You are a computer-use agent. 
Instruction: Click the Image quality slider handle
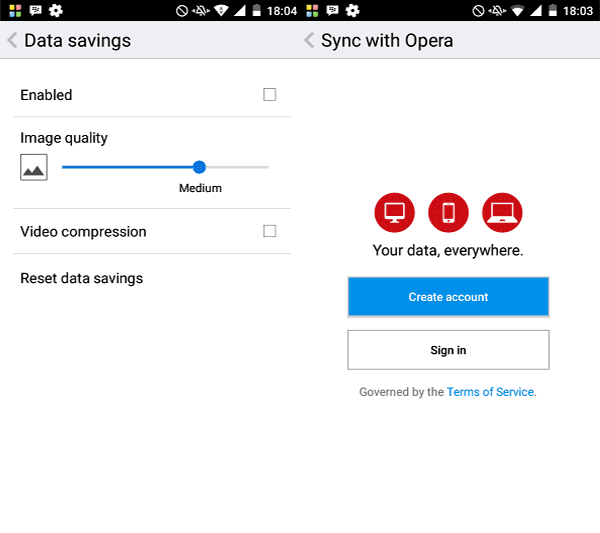coord(199,167)
